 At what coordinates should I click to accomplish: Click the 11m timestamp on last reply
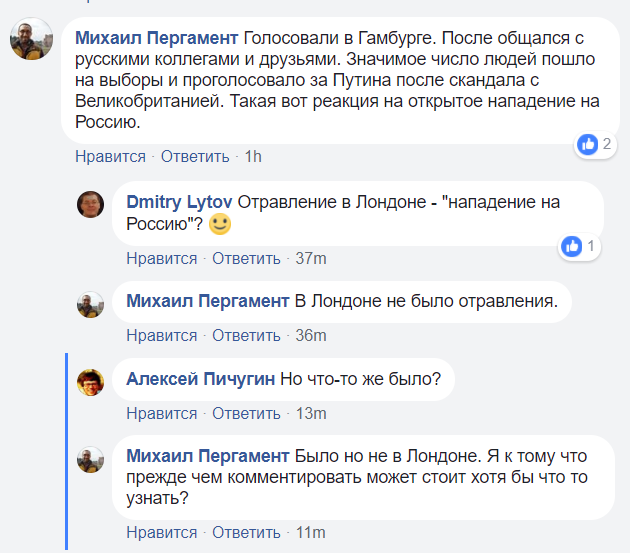point(311,531)
